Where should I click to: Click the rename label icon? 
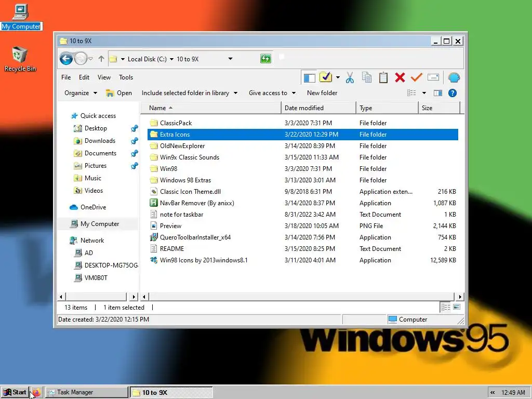(x=433, y=77)
